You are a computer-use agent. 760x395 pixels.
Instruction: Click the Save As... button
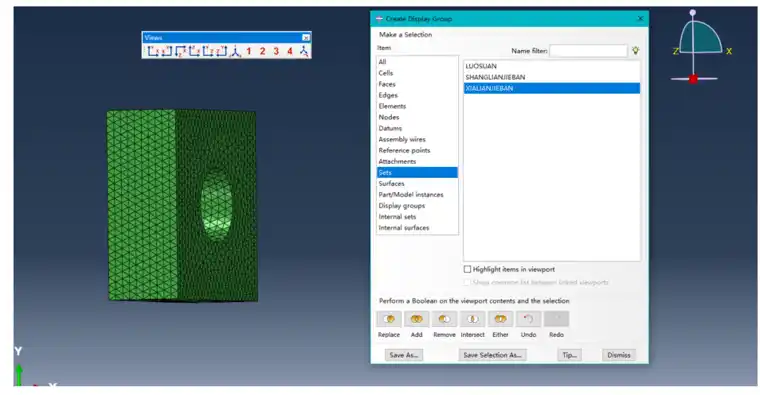coord(403,355)
